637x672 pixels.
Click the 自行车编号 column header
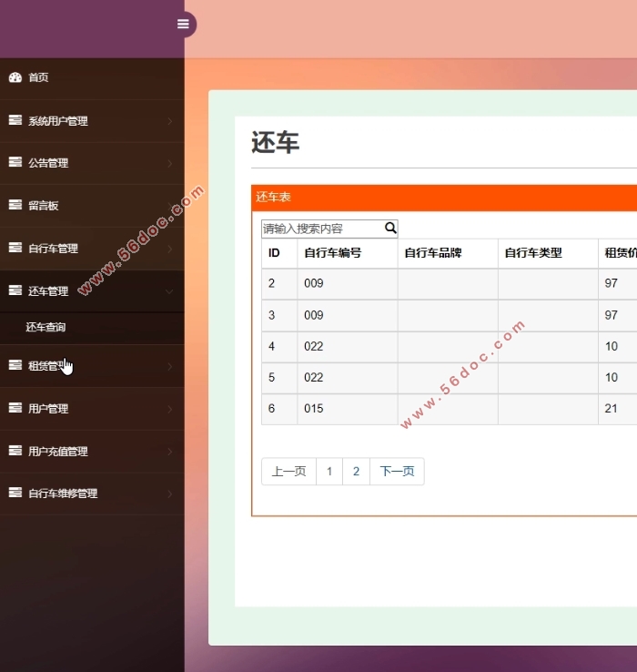click(x=332, y=253)
